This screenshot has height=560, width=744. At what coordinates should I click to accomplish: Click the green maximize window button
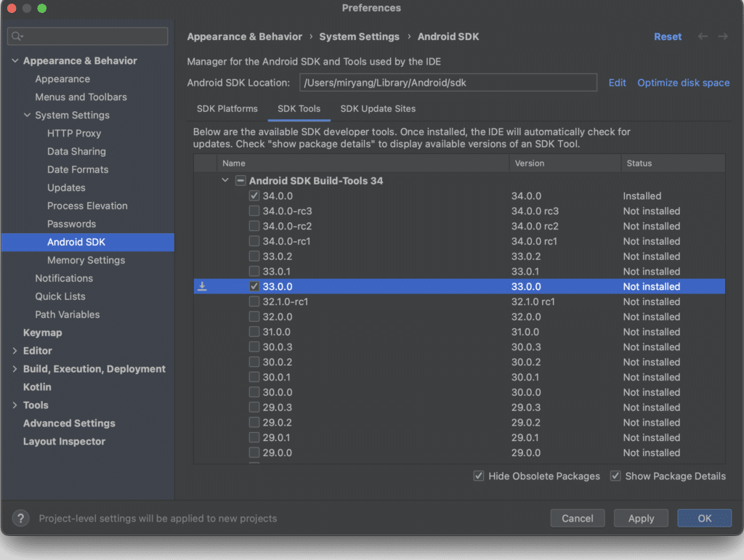tap(41, 8)
